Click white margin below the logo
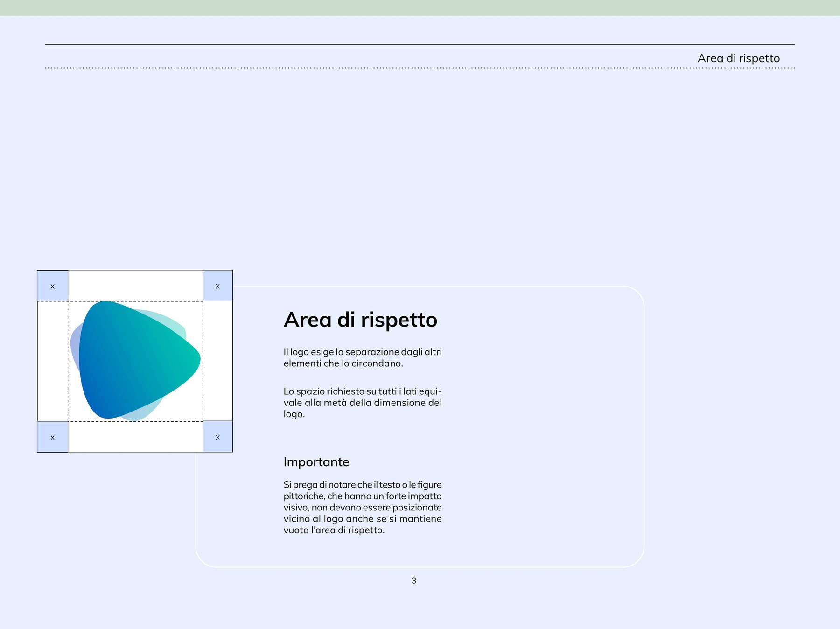Image resolution: width=840 pixels, height=629 pixels. (135, 437)
